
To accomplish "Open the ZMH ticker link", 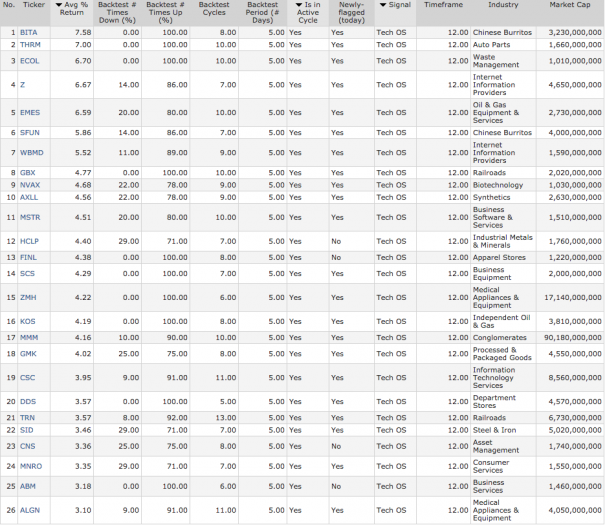I will coord(28,298).
